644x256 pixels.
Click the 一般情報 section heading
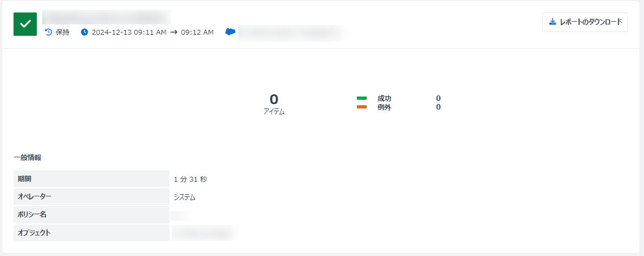[28, 157]
